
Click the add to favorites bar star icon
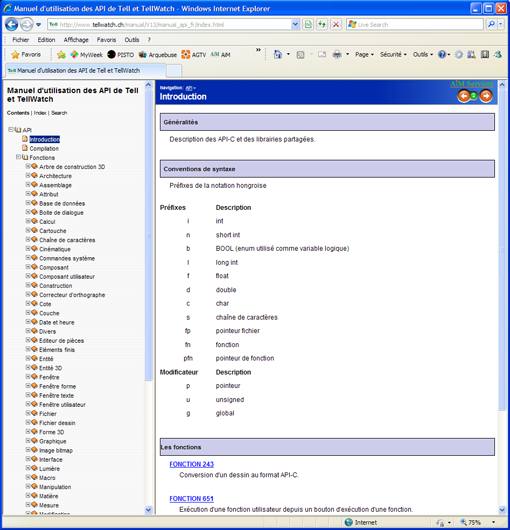[61, 54]
